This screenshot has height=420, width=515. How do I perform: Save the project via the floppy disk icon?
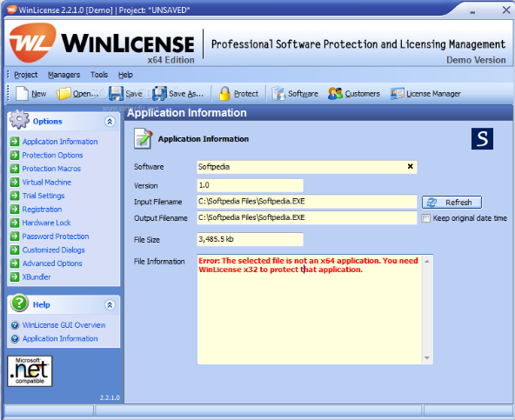(116, 94)
